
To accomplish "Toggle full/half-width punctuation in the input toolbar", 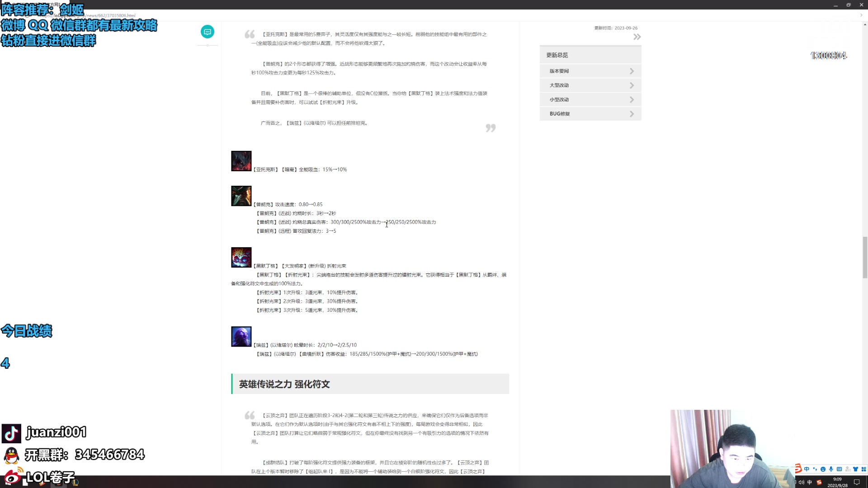I will click(x=815, y=469).
